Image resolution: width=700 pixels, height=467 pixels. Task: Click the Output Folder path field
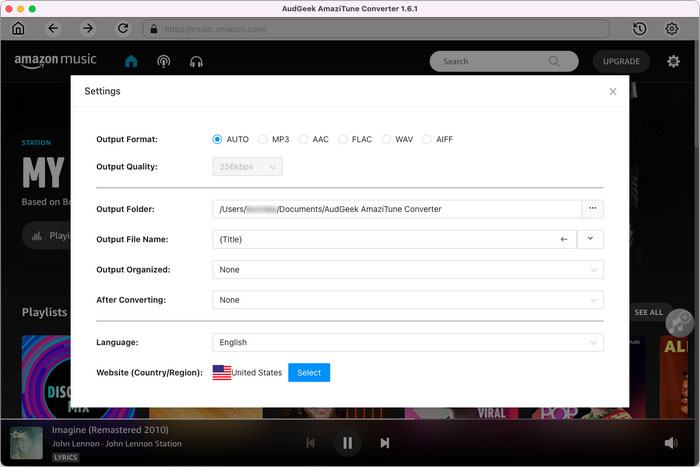pyautogui.click(x=397, y=209)
